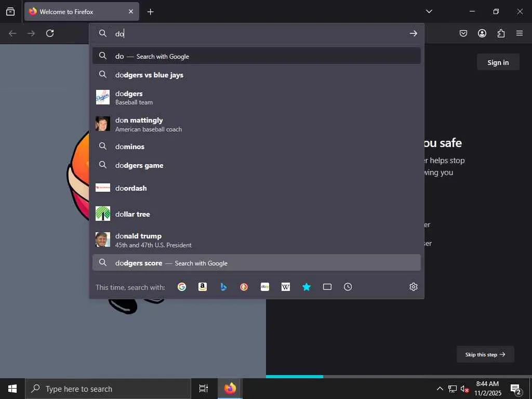Image resolution: width=532 pixels, height=399 pixels.
Task: Choose the 'dominos' suggestion
Action: 257,146
